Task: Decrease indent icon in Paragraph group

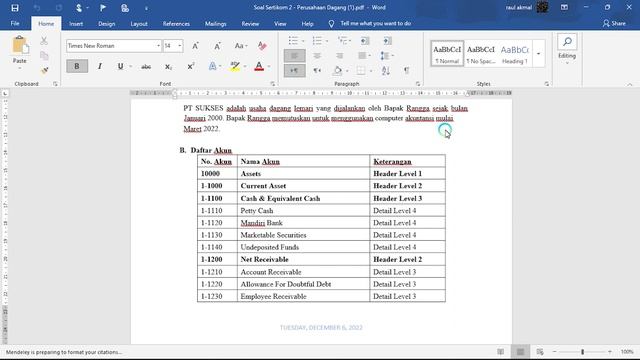Action: click(365, 40)
